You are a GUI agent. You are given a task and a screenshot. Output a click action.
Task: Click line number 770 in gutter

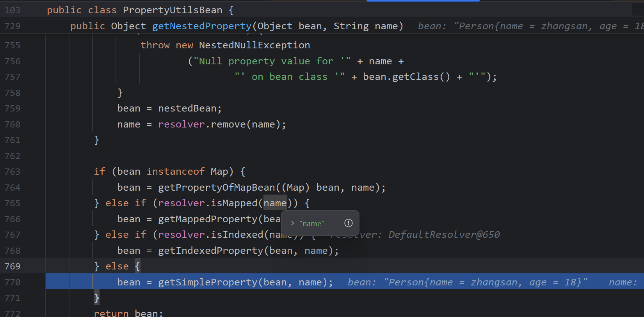click(12, 282)
